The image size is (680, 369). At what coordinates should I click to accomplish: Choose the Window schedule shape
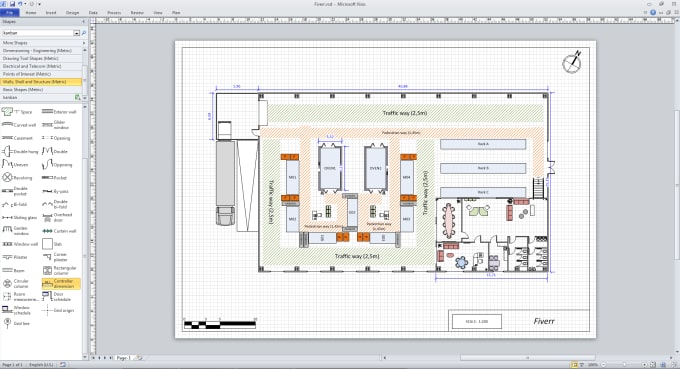pos(16,310)
